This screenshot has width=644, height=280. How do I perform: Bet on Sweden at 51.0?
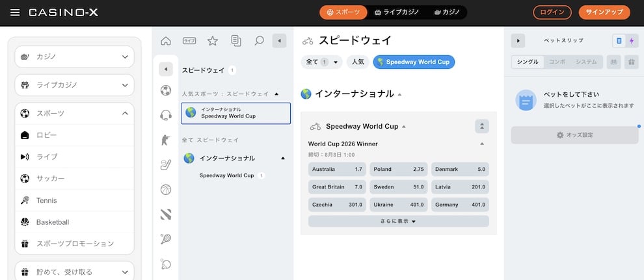click(x=399, y=187)
